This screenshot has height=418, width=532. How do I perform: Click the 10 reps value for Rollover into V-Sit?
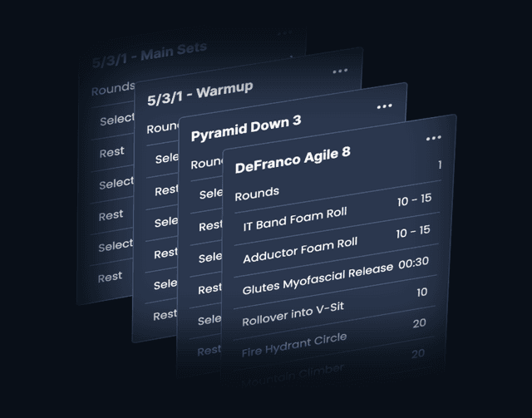(x=422, y=293)
